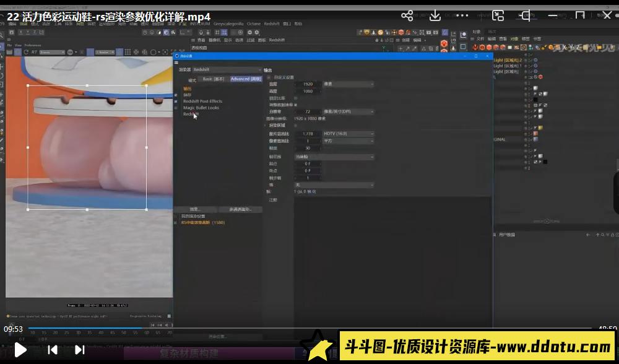The height and width of the screenshot is (364, 619).
Task: Switch to the Basic mode tab
Action: coord(213,79)
